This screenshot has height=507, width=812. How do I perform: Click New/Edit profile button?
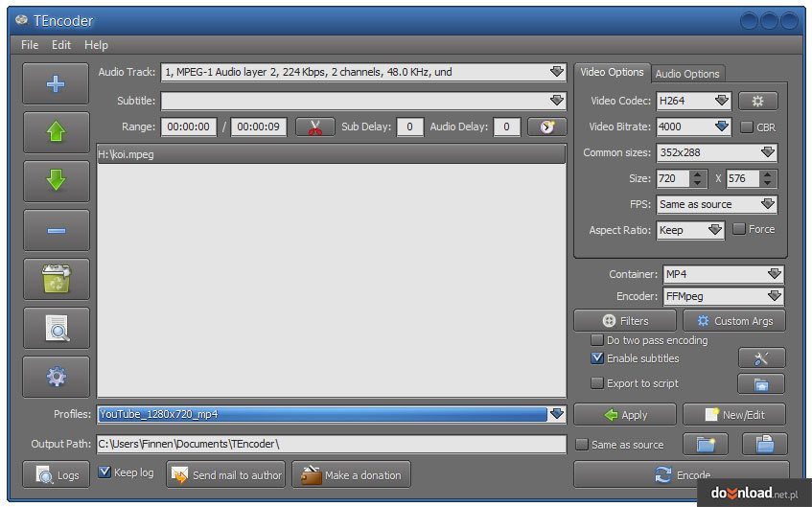(734, 415)
